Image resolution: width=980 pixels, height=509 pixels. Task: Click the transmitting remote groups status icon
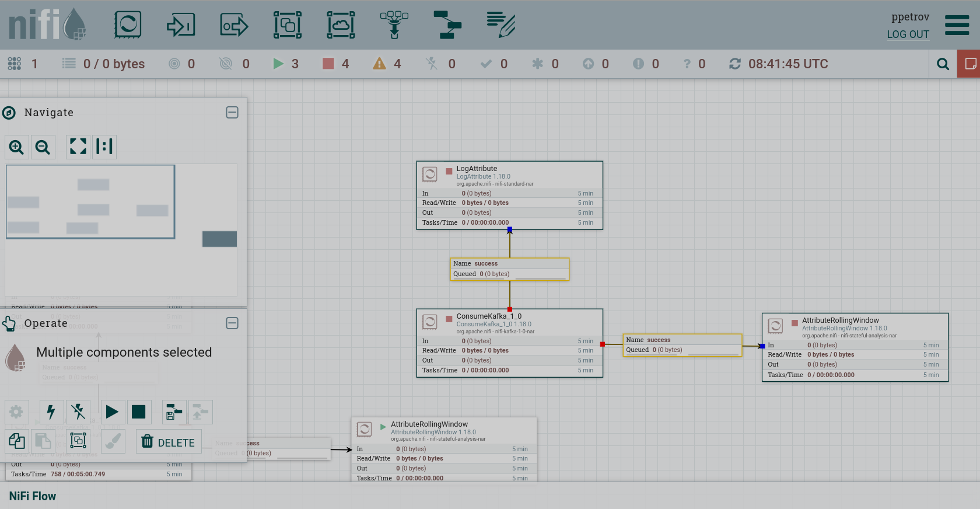click(174, 64)
